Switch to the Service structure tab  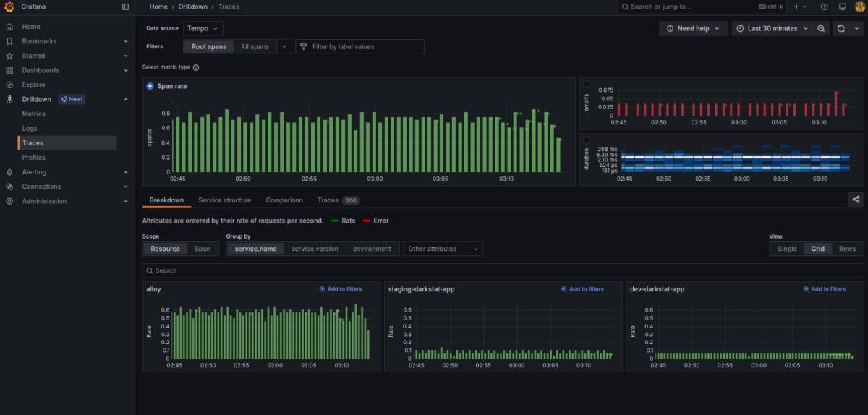coord(225,200)
